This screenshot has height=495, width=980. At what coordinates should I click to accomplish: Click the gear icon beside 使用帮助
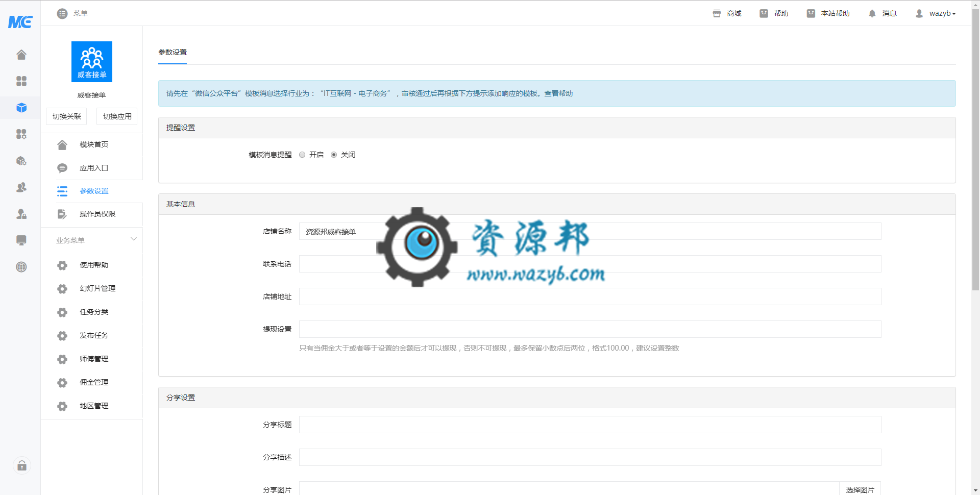tap(62, 265)
